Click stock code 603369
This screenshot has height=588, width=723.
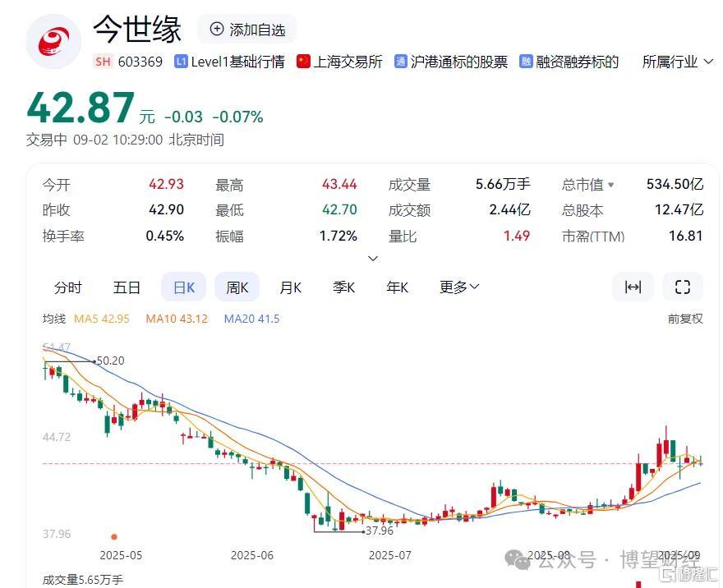tap(140, 62)
